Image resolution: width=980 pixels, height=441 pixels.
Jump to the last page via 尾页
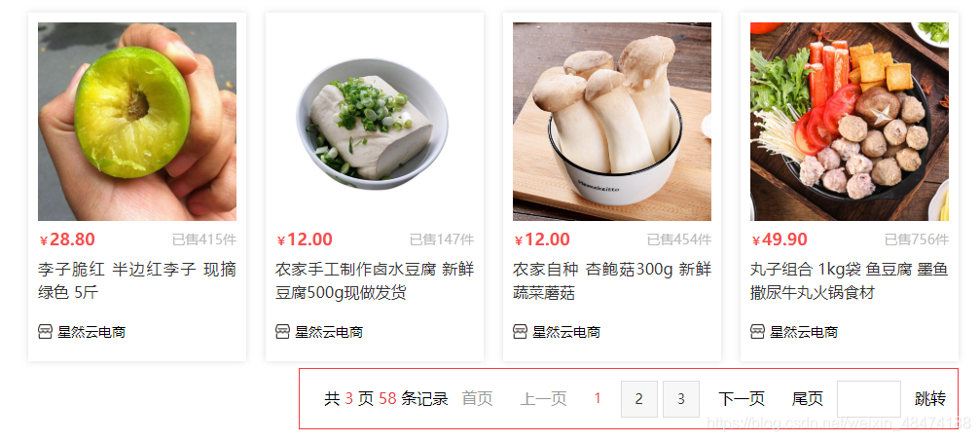click(808, 398)
